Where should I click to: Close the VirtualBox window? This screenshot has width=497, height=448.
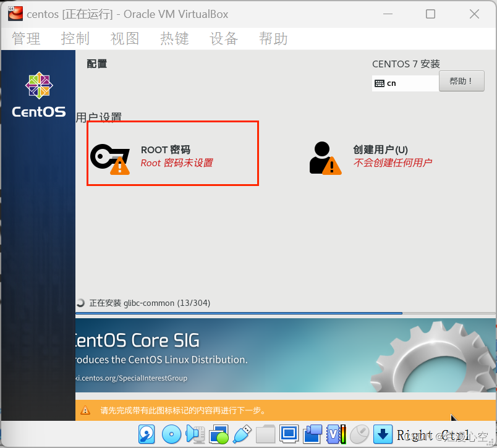coord(474,14)
